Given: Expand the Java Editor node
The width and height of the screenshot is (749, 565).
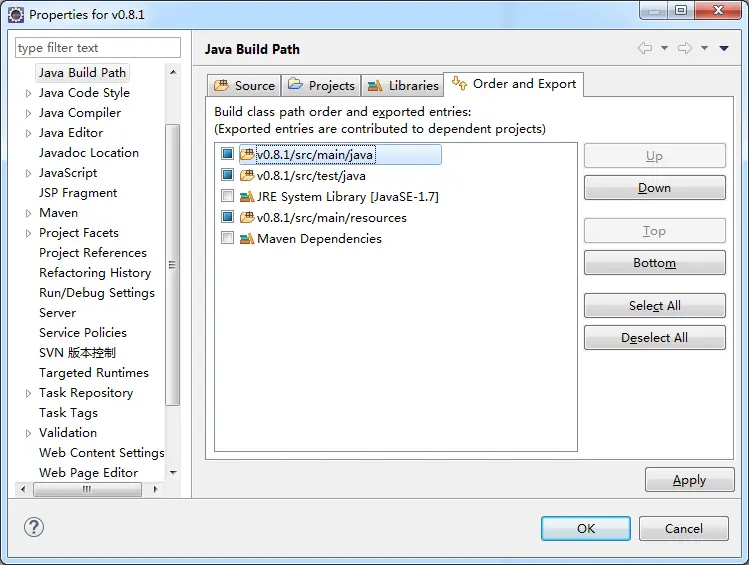Looking at the screenshot, I should pyautogui.click(x=28, y=133).
